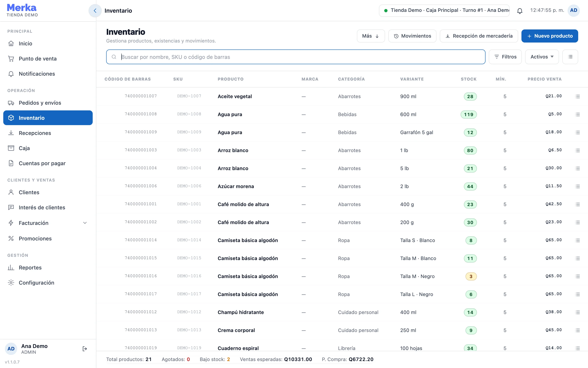
Task: Open row menu for Camiseta Talla S · Blanco
Action: pos(577,240)
